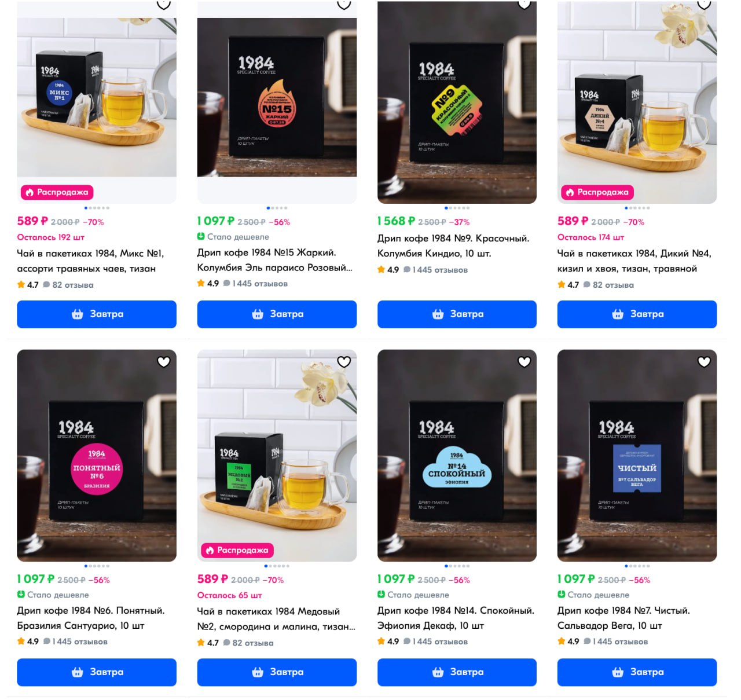Click the Завтра cart button for Красочный №9 coffee
The height and width of the screenshot is (700, 741).
(457, 314)
